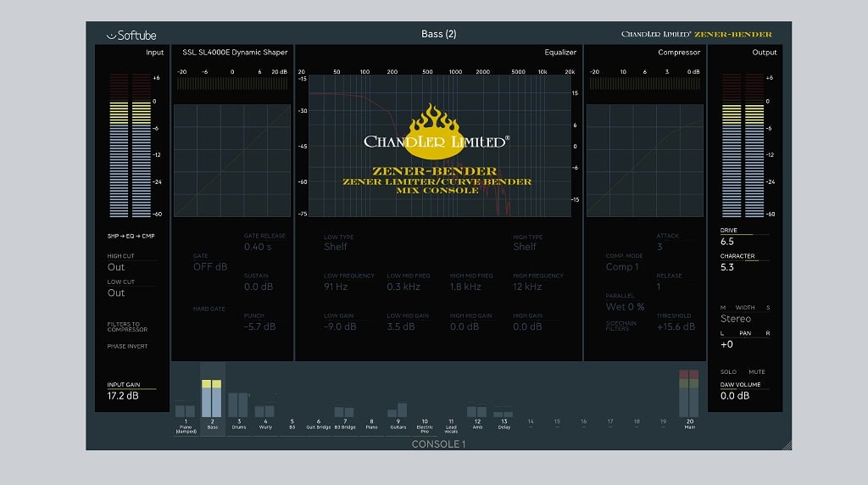The height and width of the screenshot is (485, 868).
Task: Toggle the Solo button
Action: coord(728,372)
